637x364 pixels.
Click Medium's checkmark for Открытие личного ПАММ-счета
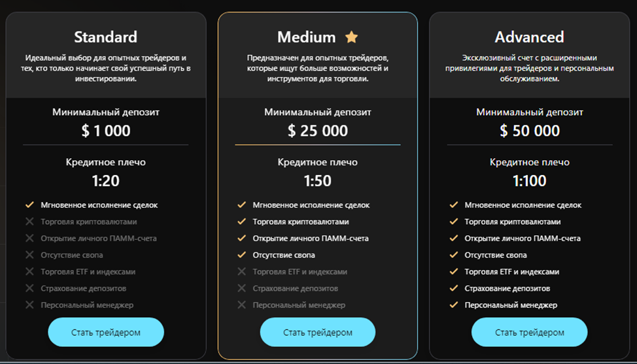pos(241,239)
